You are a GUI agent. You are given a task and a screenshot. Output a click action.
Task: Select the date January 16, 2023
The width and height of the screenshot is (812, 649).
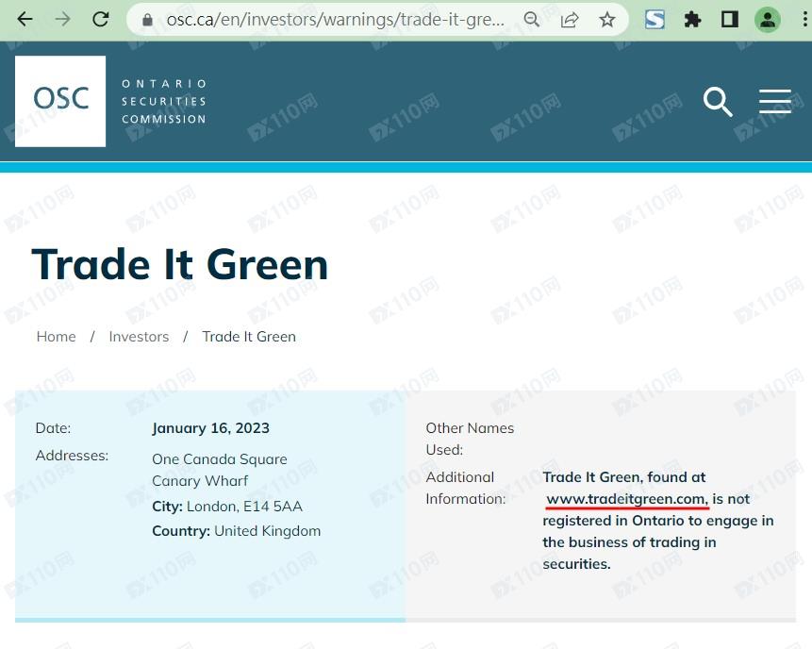[210, 428]
